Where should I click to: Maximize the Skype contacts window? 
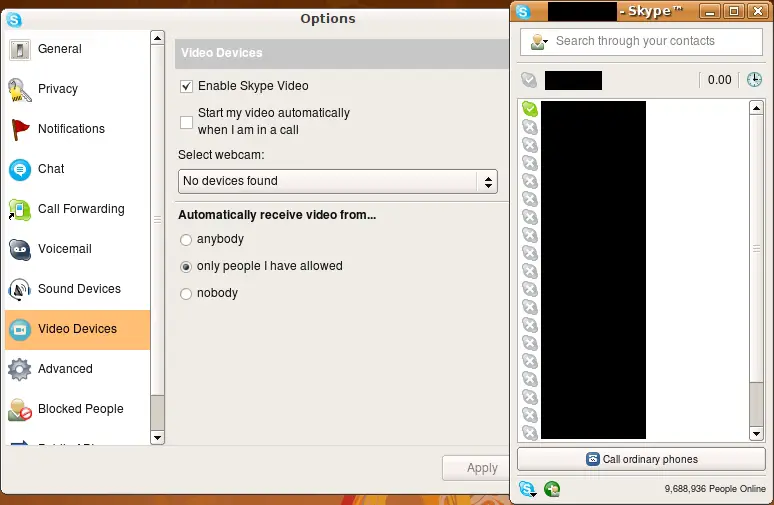[x=734, y=11]
